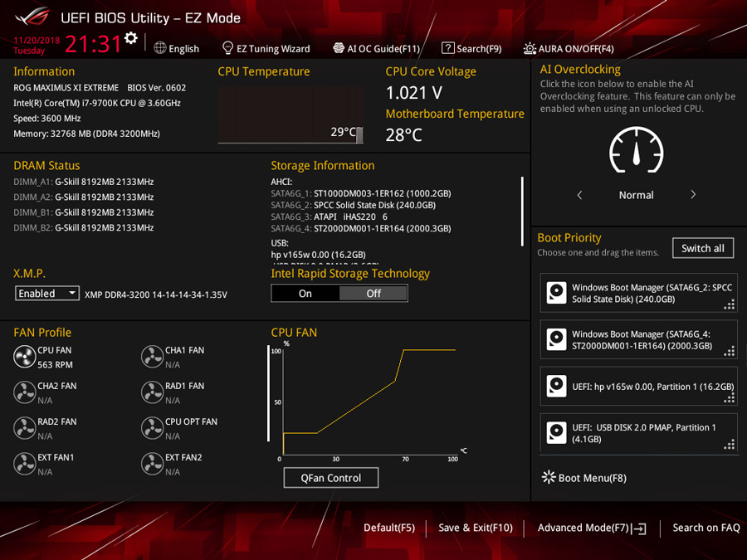747x560 pixels.
Task: Click left chevron in AI Overclocking mode
Action: [579, 195]
